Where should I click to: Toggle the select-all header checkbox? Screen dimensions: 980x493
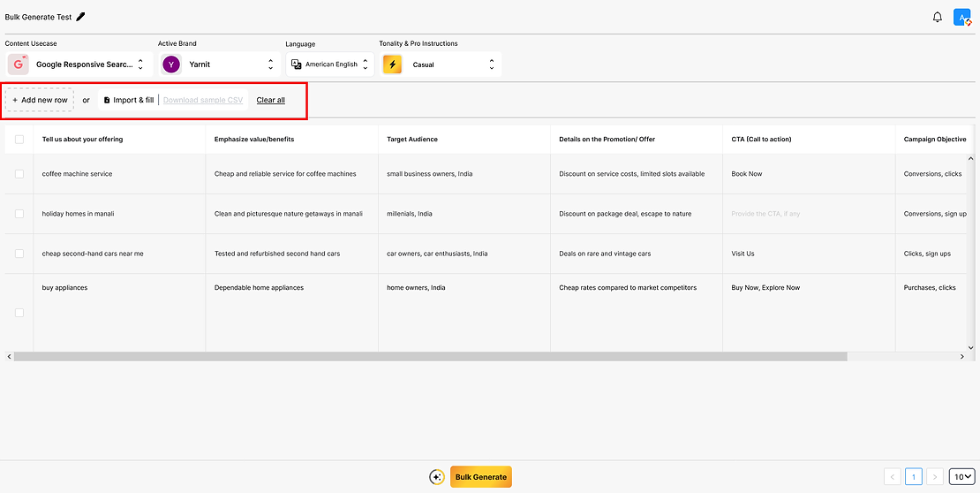click(19, 140)
